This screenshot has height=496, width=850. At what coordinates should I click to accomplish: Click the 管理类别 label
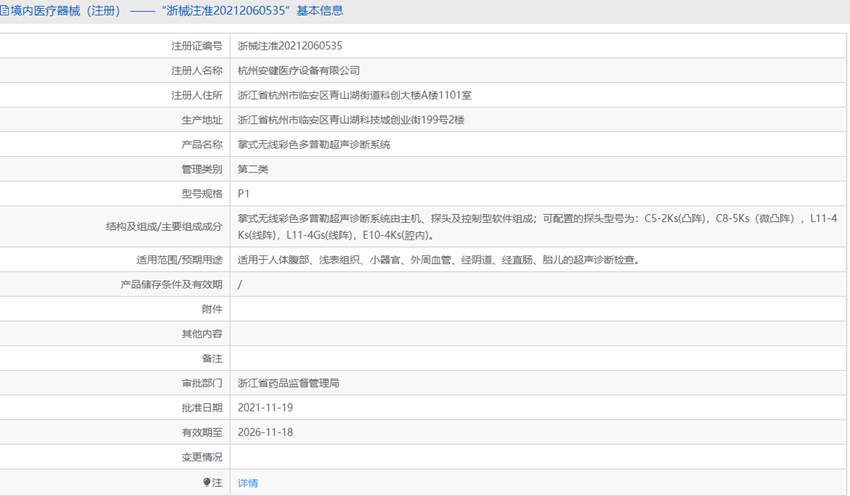[202, 169]
